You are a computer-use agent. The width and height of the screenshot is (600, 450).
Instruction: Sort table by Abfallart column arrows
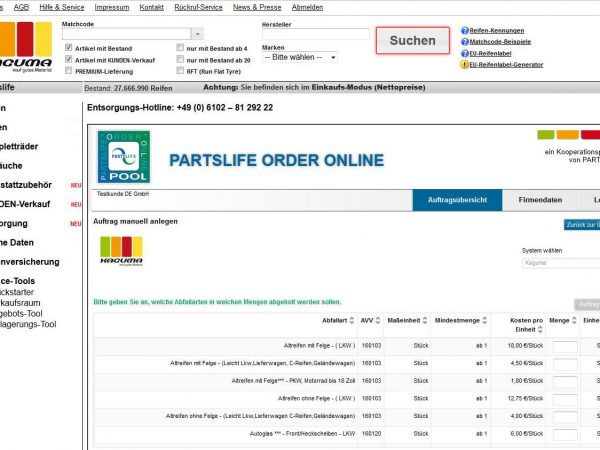pyautogui.click(x=352, y=320)
